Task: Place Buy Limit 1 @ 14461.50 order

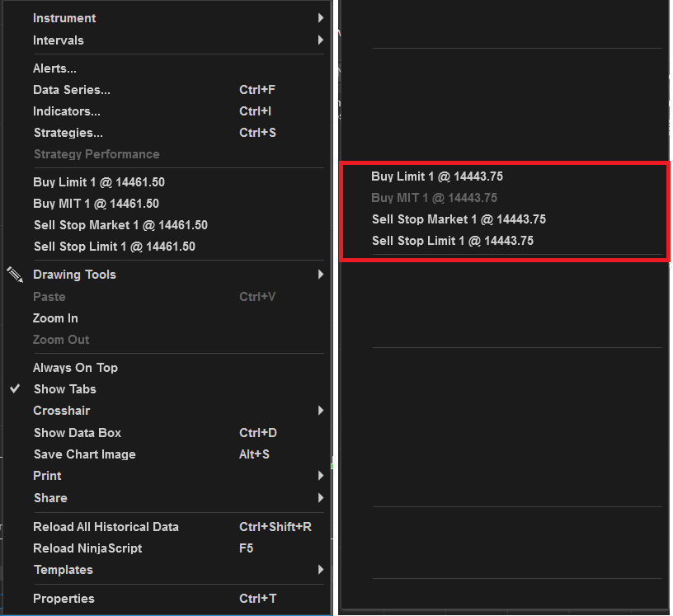Action: tap(99, 182)
